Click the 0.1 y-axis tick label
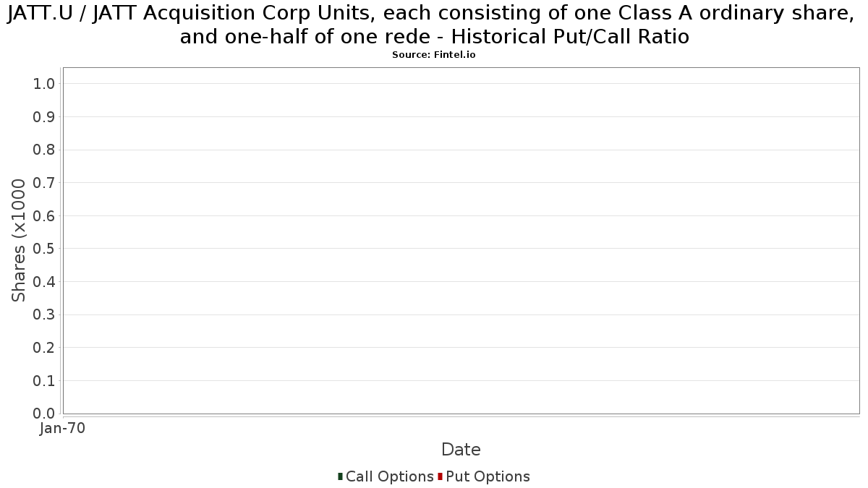The height and width of the screenshot is (488, 868). click(x=44, y=381)
